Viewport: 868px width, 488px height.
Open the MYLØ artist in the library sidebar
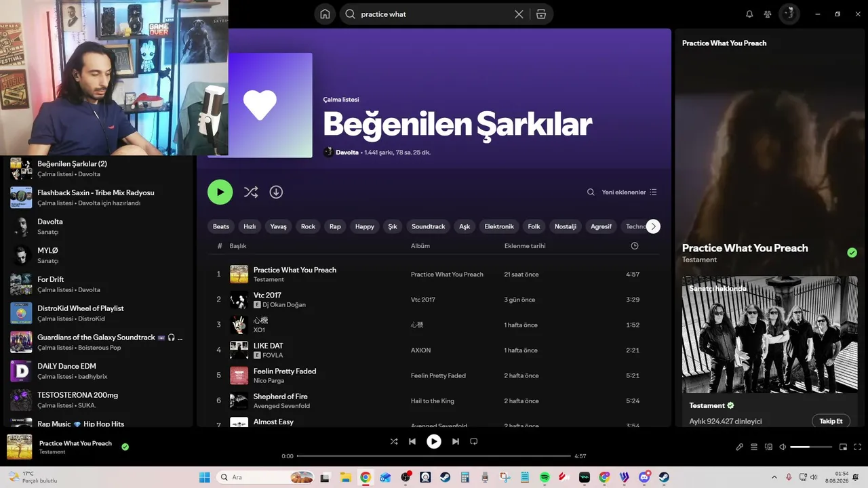tap(98, 255)
